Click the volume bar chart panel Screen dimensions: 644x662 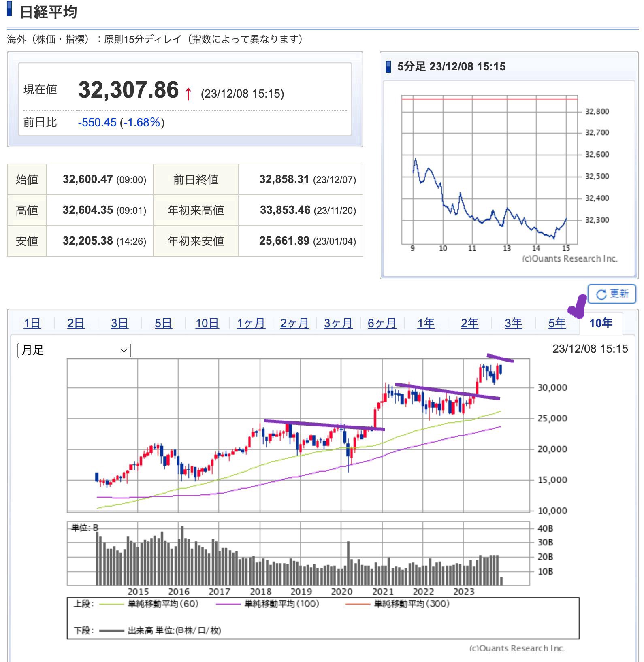(x=299, y=553)
